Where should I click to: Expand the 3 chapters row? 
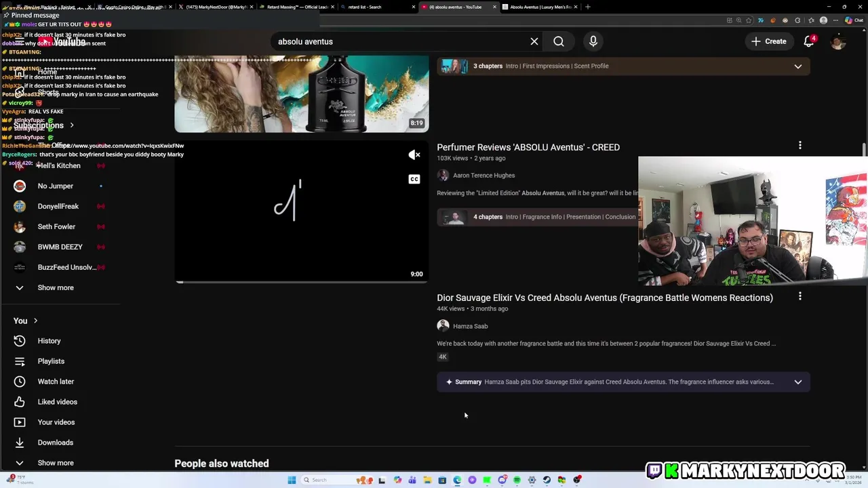623,66
